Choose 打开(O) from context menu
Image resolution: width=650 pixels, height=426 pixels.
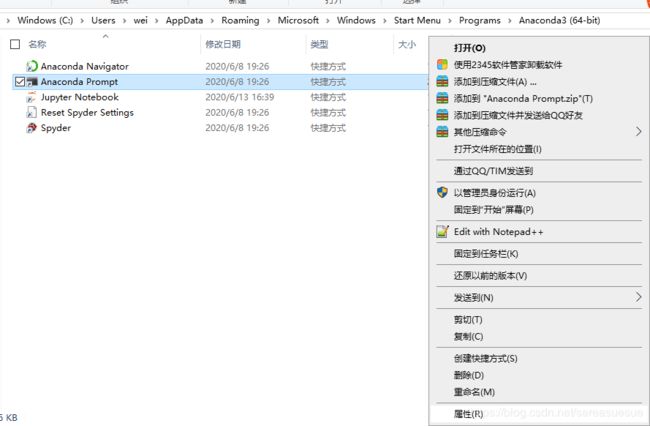(469, 48)
